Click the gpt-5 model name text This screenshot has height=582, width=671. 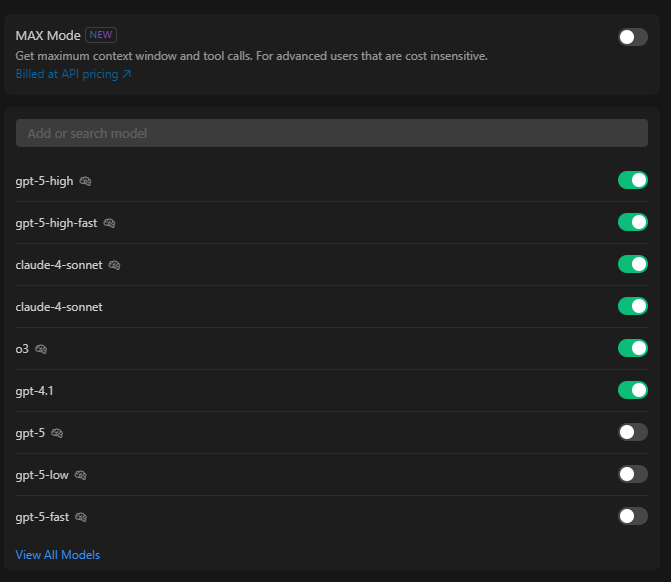coord(30,433)
